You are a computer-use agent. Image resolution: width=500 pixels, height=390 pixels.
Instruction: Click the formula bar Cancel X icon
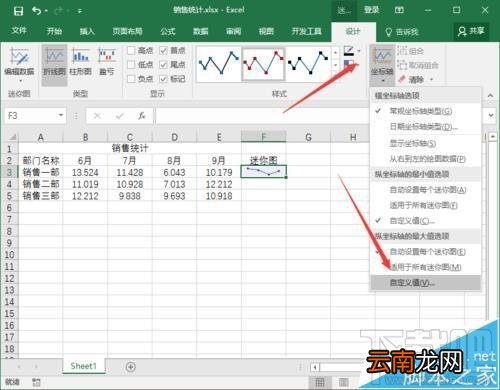pyautogui.click(x=97, y=116)
